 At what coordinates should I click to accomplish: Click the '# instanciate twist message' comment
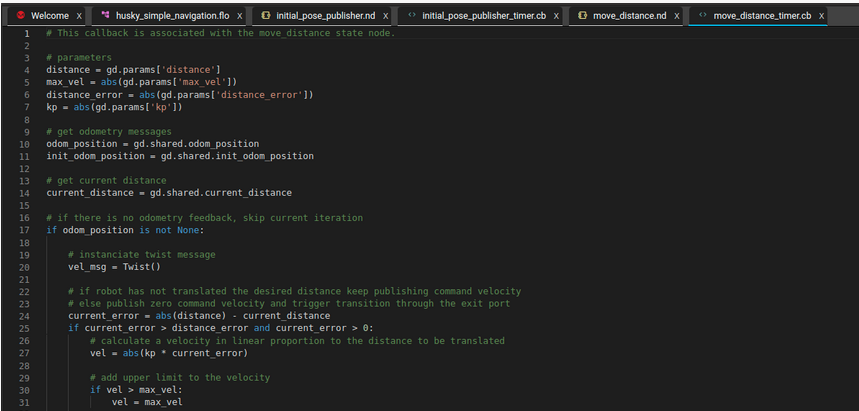[x=142, y=255]
